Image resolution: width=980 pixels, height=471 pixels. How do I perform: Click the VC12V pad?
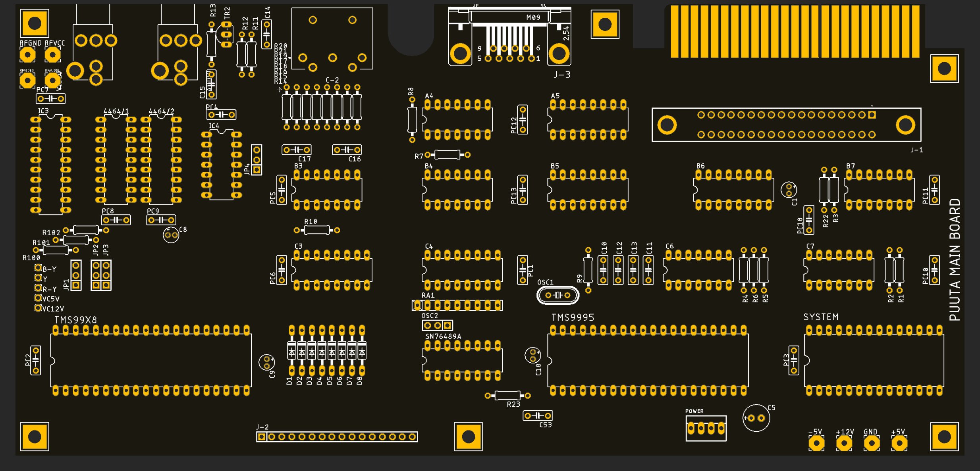click(x=38, y=308)
